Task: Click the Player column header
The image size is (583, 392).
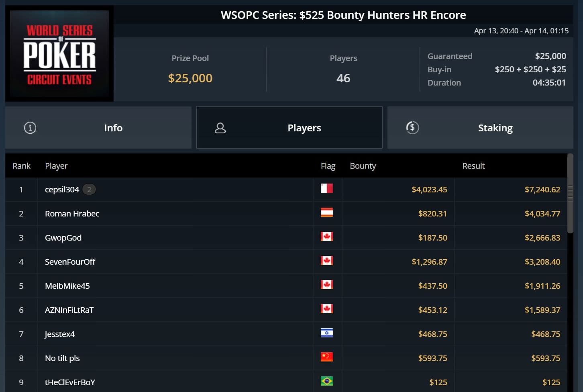Action: pos(56,166)
